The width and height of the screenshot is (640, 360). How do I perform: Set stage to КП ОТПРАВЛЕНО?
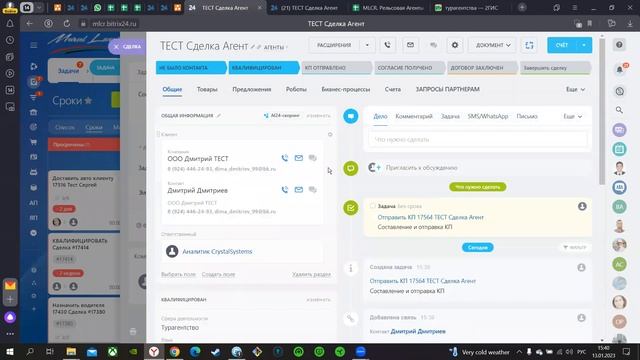tap(336, 68)
